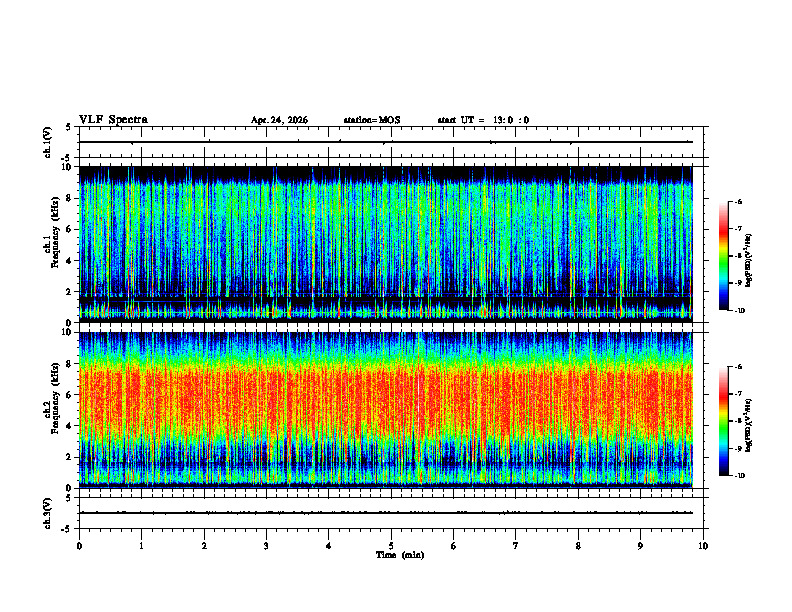Click the Time (min) axis label
The width and height of the screenshot is (792, 612).
pyautogui.click(x=400, y=555)
